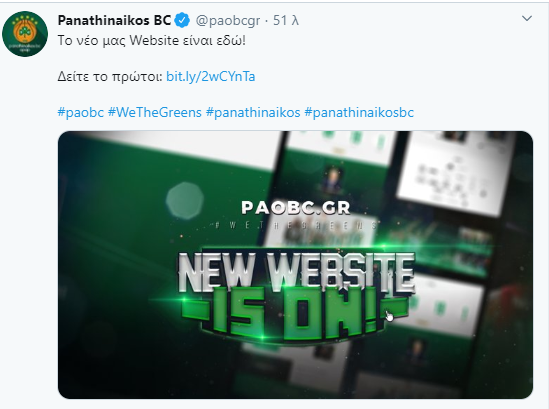Click the pale green translucent circle in image
The width and height of the screenshot is (549, 409).
[x=185, y=200]
